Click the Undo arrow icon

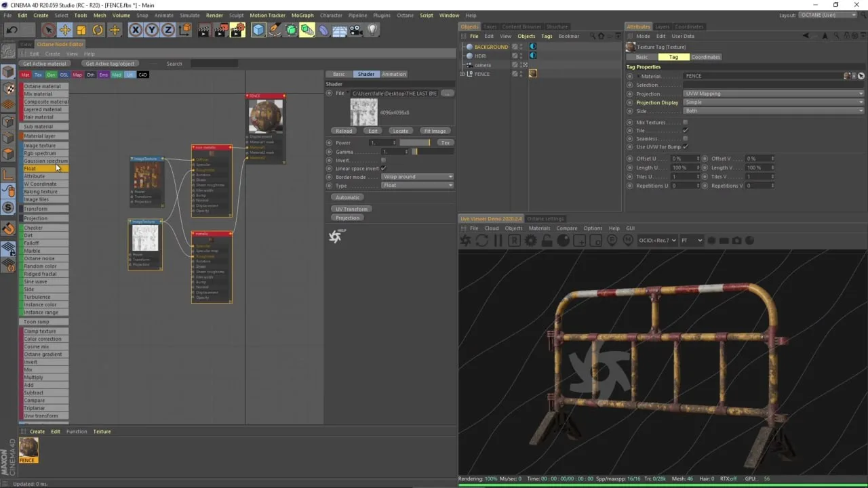tap(12, 30)
